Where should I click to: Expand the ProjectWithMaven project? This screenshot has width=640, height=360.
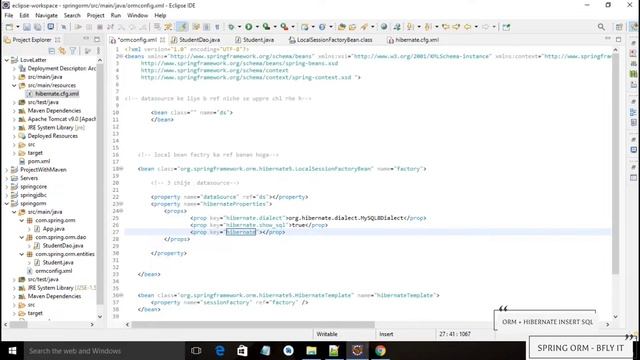point(7,170)
